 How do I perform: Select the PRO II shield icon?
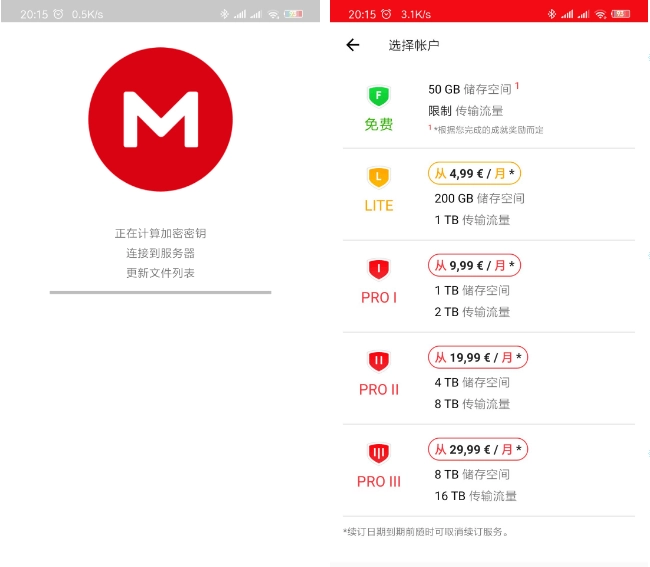(379, 362)
